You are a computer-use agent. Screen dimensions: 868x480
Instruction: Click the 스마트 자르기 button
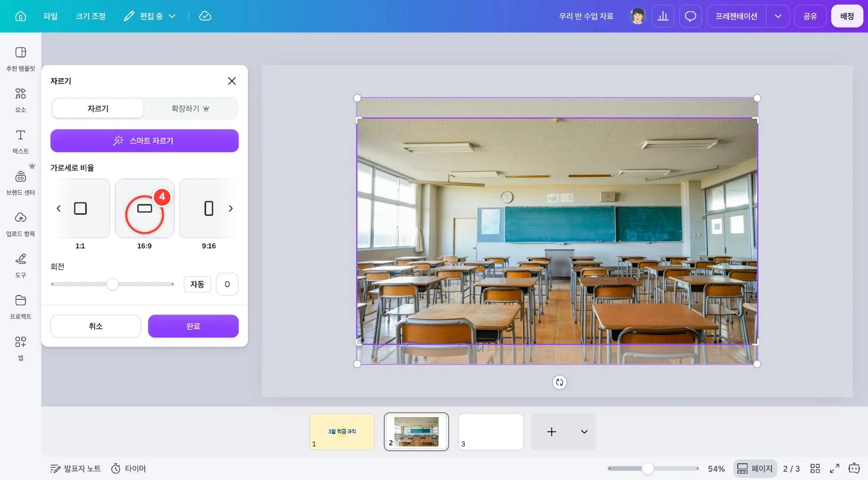tap(144, 140)
